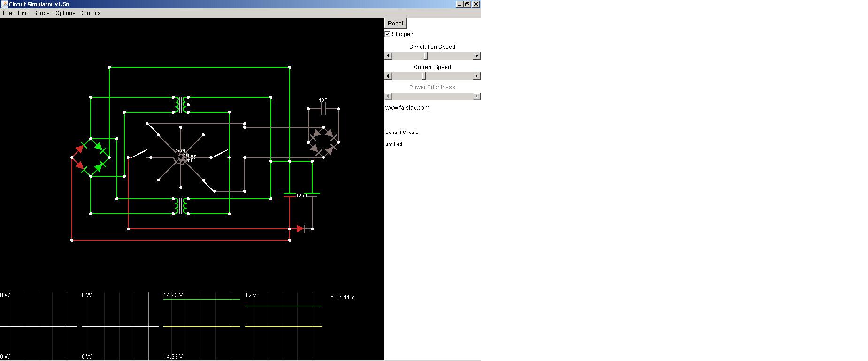Click the Reset button
Image resolution: width=868 pixels, height=361 pixels.
click(x=395, y=24)
